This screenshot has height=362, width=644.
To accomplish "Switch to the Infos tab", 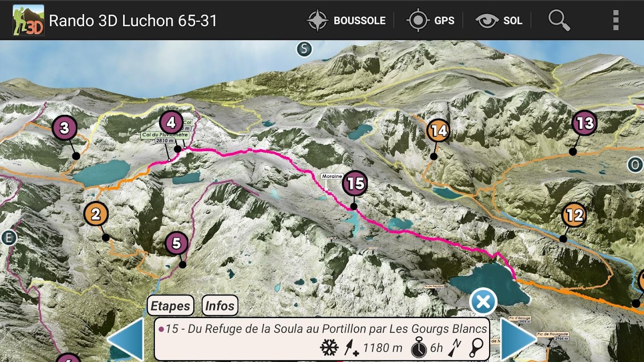I will [x=220, y=306].
